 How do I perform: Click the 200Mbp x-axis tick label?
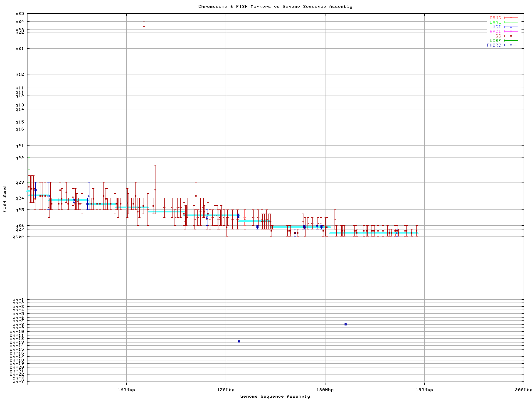pyautogui.click(x=523, y=390)
